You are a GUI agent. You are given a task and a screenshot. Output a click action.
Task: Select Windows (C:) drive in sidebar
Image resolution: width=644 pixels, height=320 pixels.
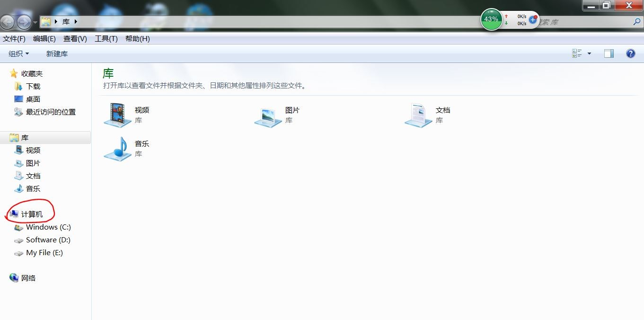pyautogui.click(x=48, y=227)
